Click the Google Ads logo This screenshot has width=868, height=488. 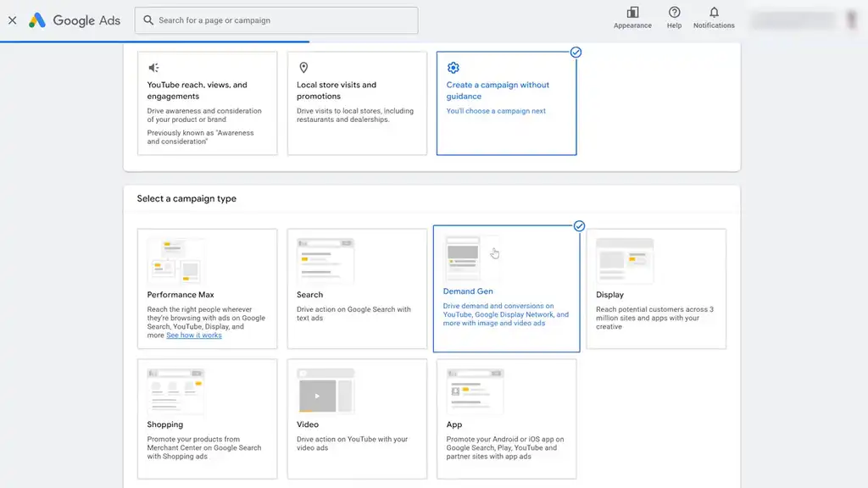pos(75,20)
